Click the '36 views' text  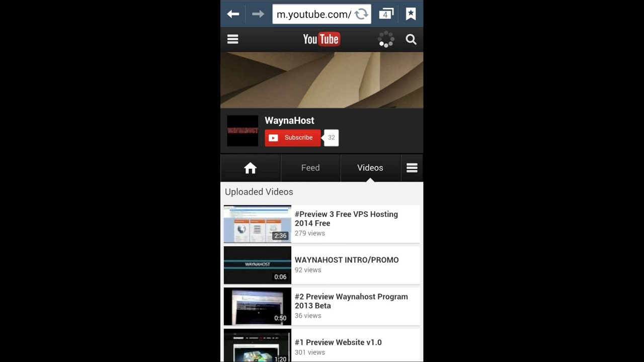[x=308, y=316]
